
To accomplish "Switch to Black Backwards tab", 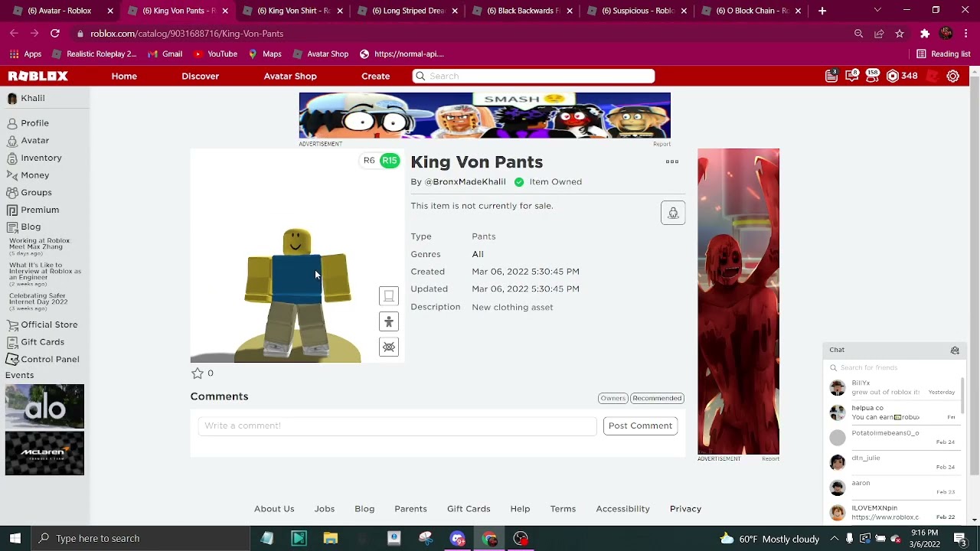I will click(x=522, y=11).
